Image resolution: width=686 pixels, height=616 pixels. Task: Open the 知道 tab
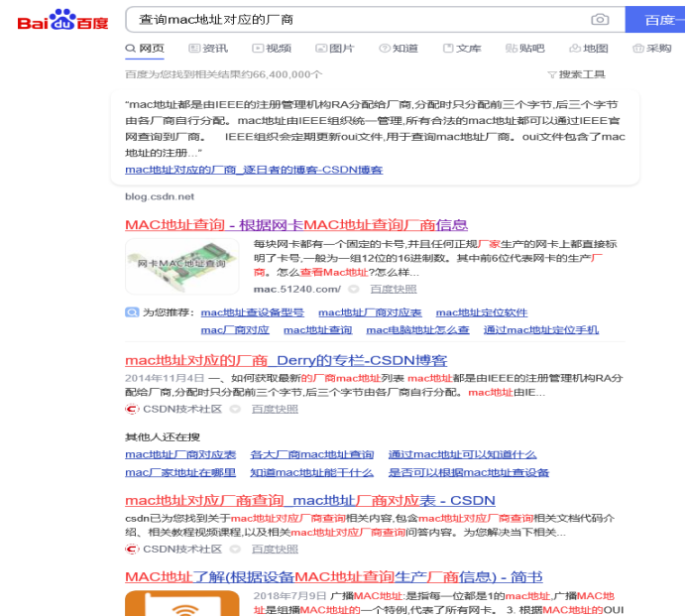399,49
